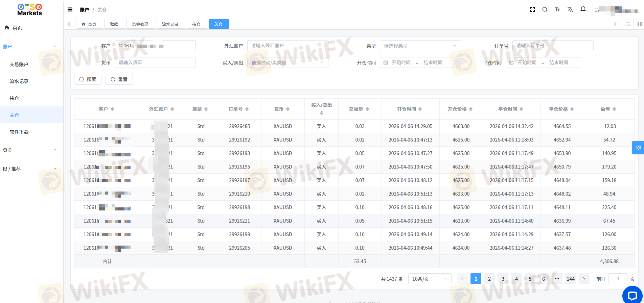This screenshot has width=644, height=303.
Task: Click the 搜索 button
Action: point(88,79)
